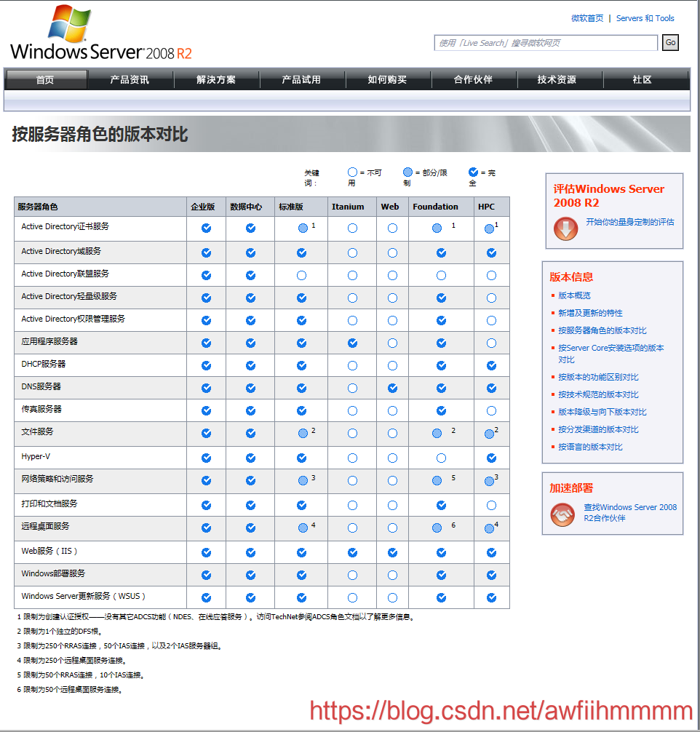Open 按Server Core安装选项的版本对比 link
The height and width of the screenshot is (732, 700).
610,354
